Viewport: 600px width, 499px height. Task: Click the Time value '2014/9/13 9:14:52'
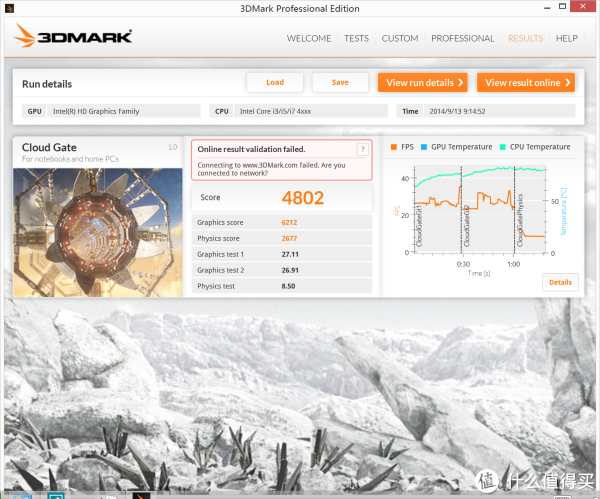point(499,111)
